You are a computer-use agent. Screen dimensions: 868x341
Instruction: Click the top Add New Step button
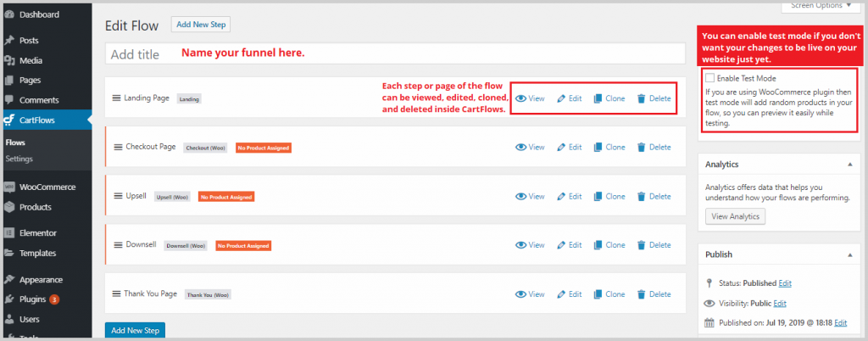tap(200, 25)
